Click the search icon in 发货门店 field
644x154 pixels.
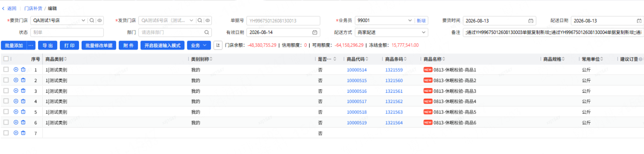pyautogui.click(x=200, y=21)
